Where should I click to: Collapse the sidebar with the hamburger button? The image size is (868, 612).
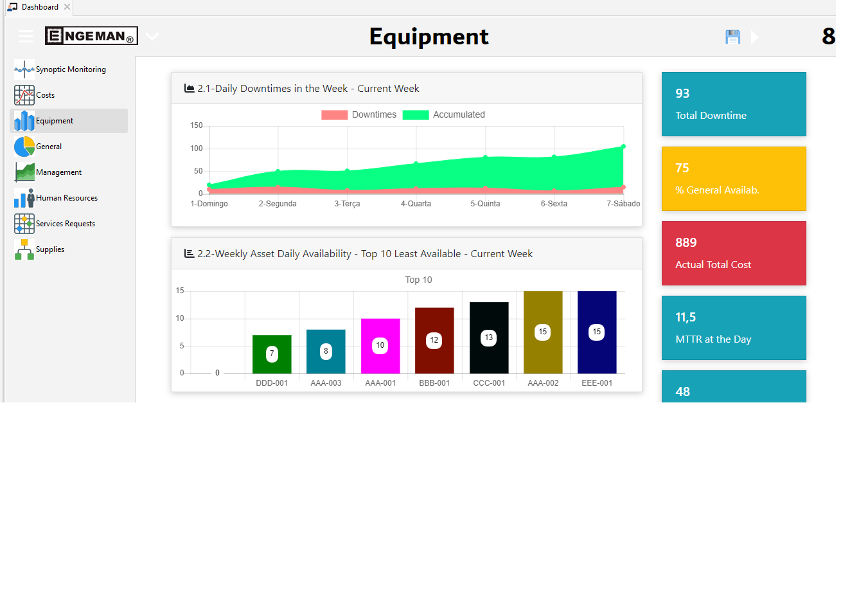26,36
